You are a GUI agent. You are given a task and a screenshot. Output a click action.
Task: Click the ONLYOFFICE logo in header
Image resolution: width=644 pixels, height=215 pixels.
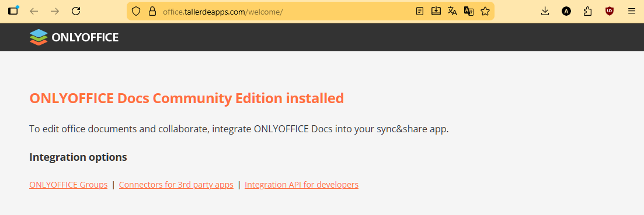coord(74,37)
